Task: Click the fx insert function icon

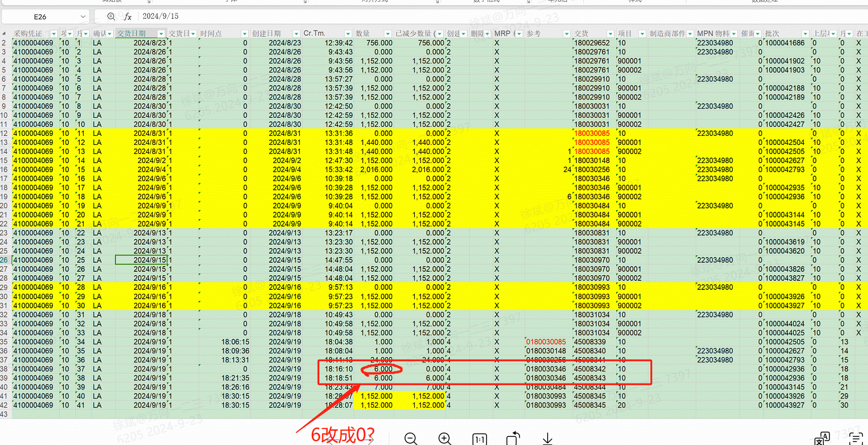Action: [128, 16]
